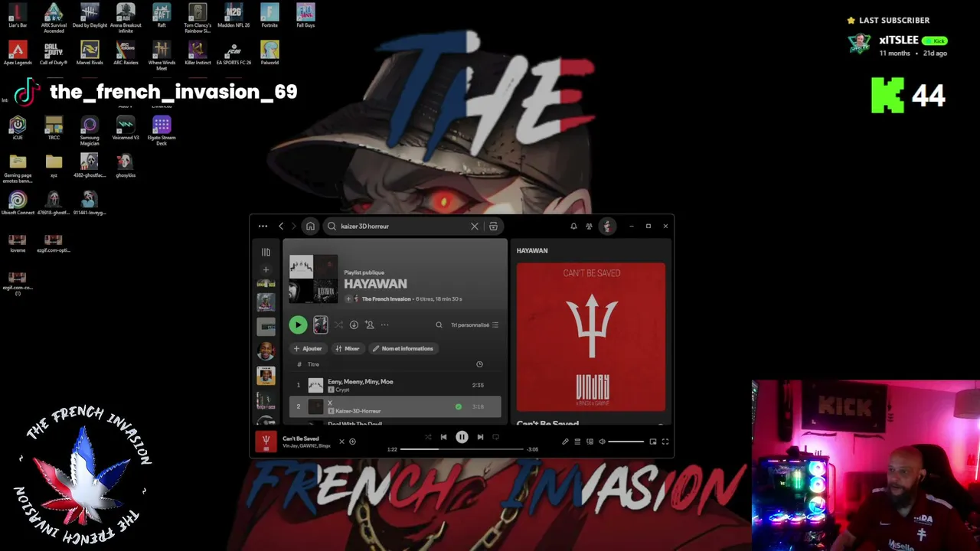Click the HAYAWAN playlist cover collage
The width and height of the screenshot is (980, 551).
[314, 279]
